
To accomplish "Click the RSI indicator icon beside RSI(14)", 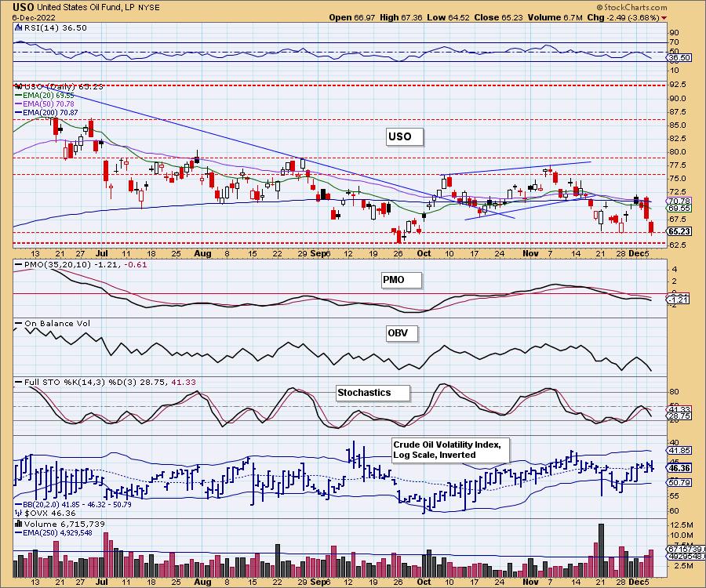I will (18, 27).
